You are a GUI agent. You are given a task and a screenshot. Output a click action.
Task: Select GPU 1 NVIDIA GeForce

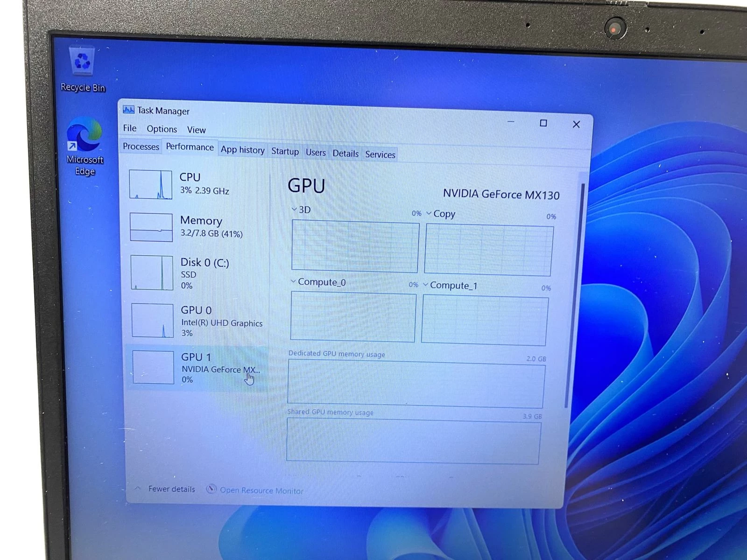point(196,368)
